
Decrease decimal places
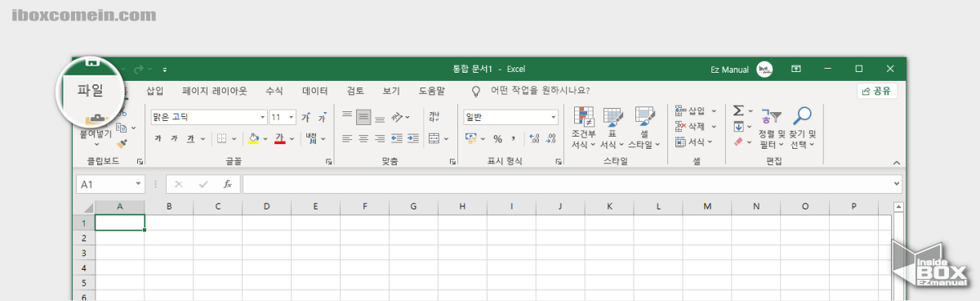pos(550,139)
